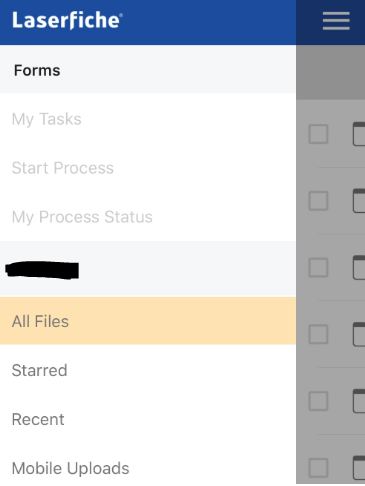Viewport: 365px width, 486px height.
Task: Click the second row's document icon
Action: click(x=359, y=201)
